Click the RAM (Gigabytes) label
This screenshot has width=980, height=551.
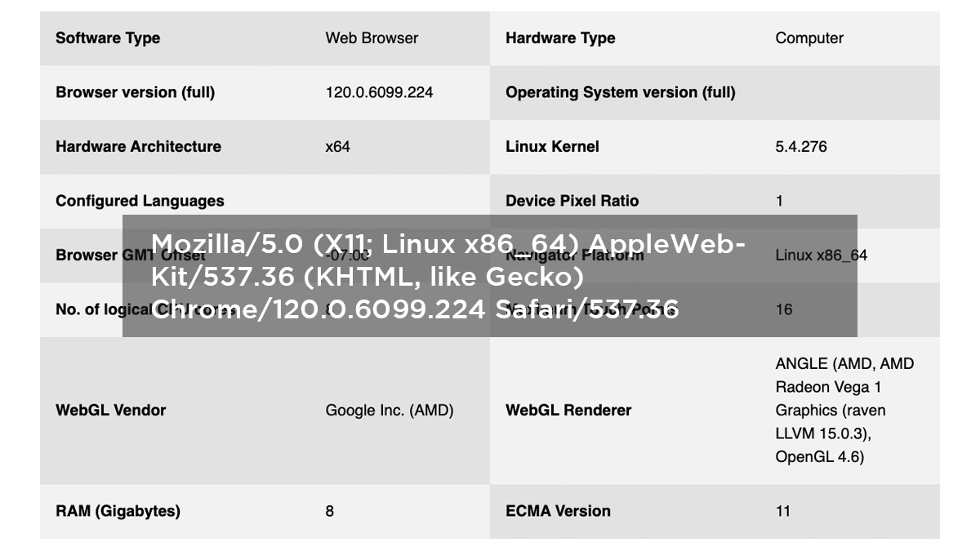coord(118,511)
